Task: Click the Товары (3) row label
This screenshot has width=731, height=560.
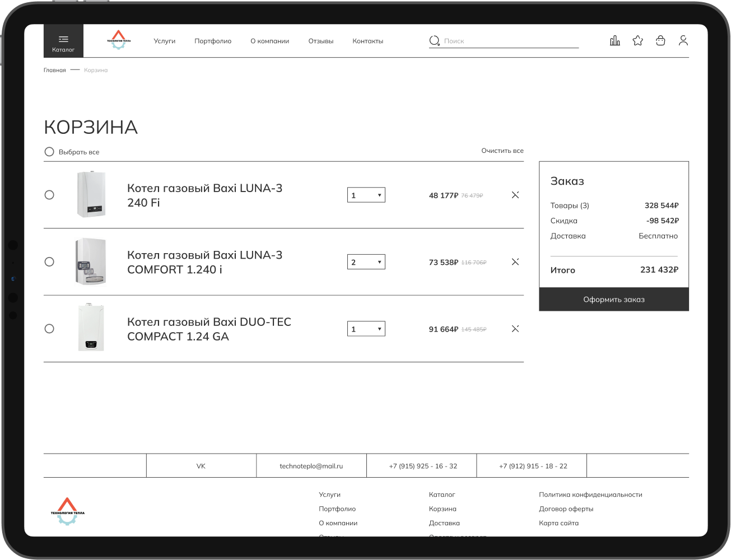Action: (x=570, y=206)
